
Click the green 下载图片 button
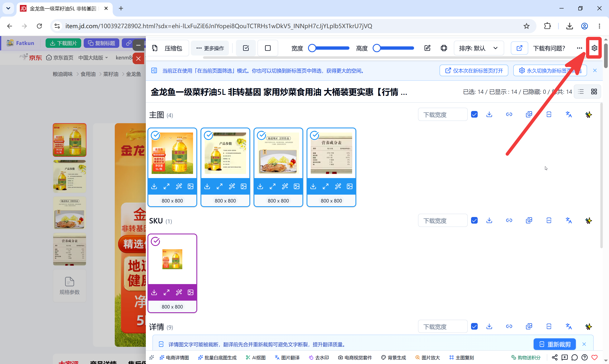pos(63,43)
